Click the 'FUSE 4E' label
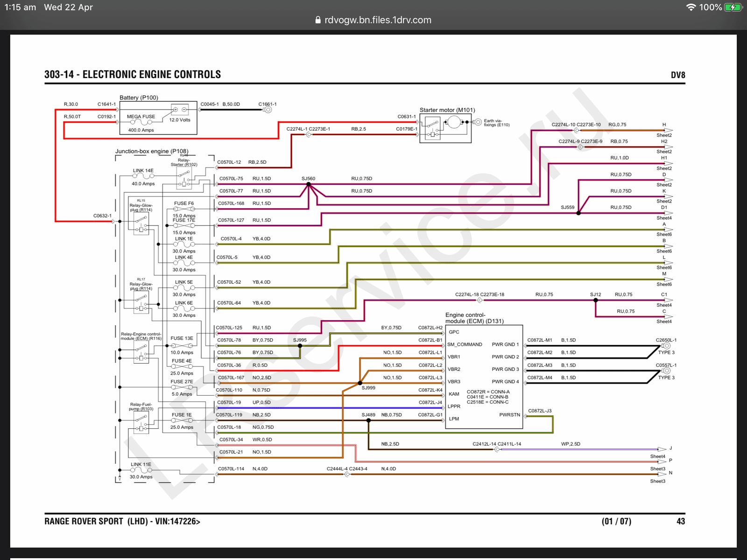This screenshot has height=560, width=747. coord(182,361)
